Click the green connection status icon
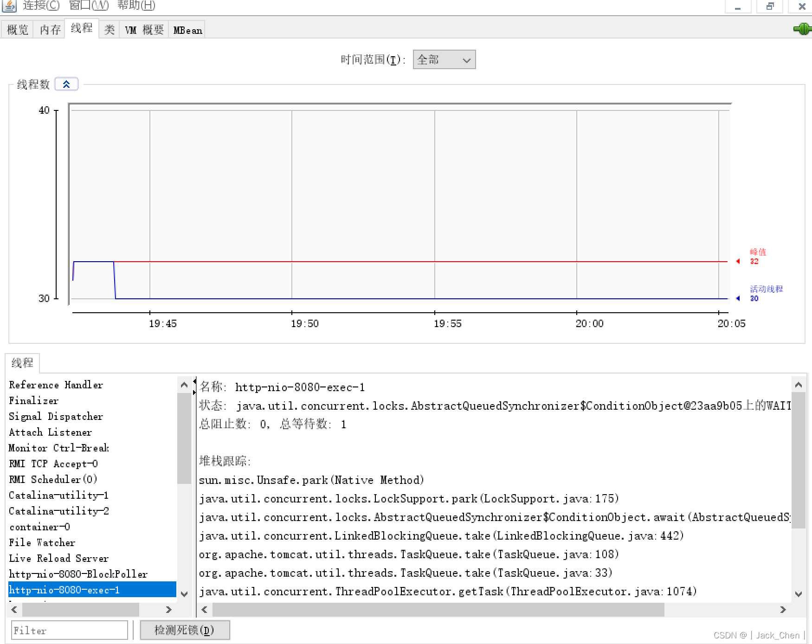The width and height of the screenshot is (812, 644). [802, 29]
